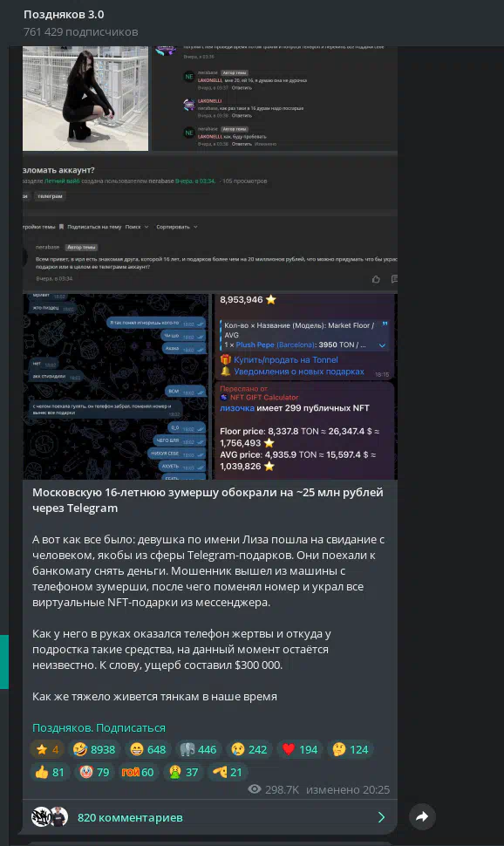Open the NFT Gift Calculator screenshot image
The height and width of the screenshot is (846, 504).
click(x=305, y=386)
